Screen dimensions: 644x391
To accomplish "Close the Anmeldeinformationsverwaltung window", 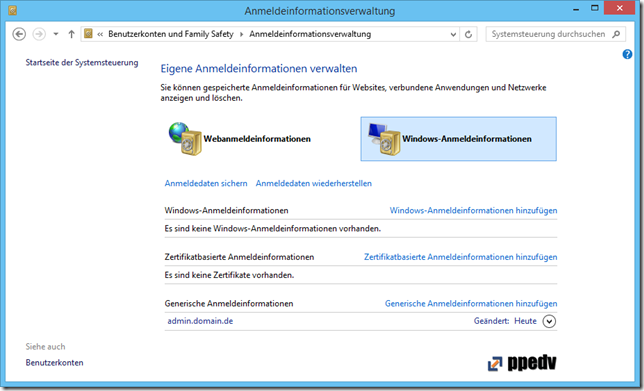I will tap(619, 8).
